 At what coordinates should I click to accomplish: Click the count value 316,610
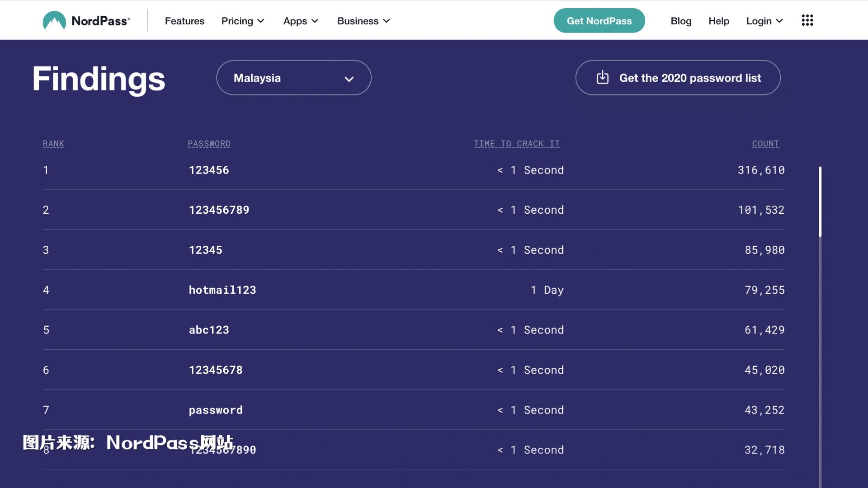pyautogui.click(x=761, y=170)
